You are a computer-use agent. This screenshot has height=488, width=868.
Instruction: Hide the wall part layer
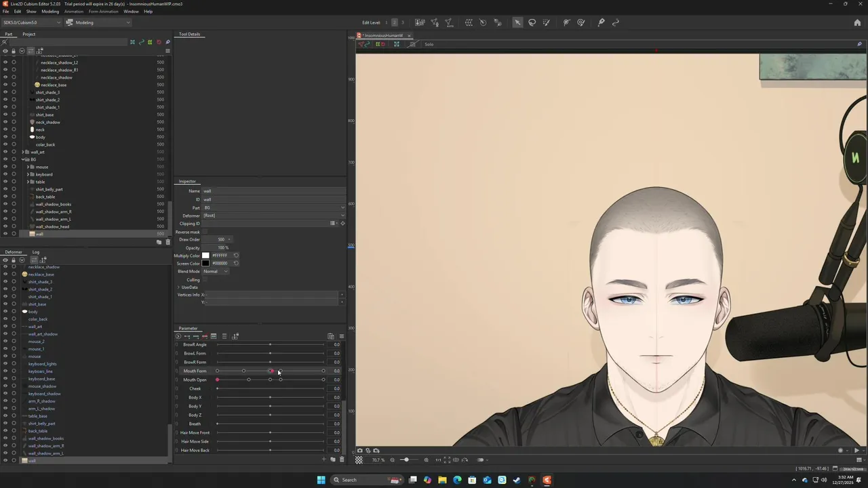coord(5,234)
